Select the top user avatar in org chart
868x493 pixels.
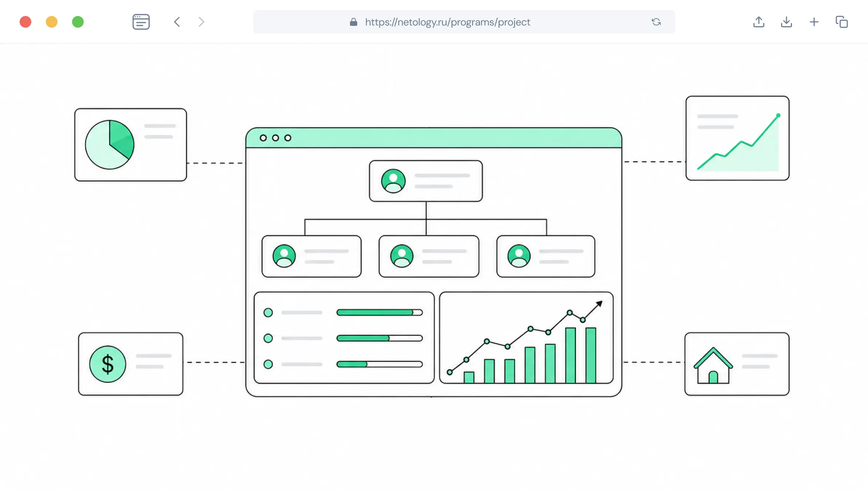point(393,181)
